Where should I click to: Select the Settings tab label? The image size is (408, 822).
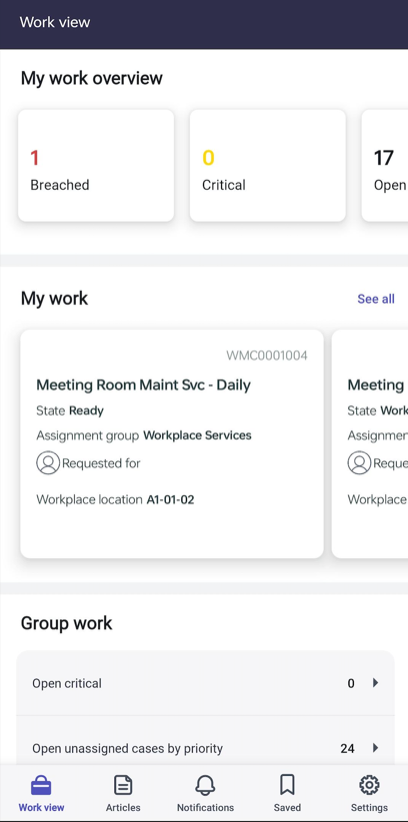click(369, 807)
